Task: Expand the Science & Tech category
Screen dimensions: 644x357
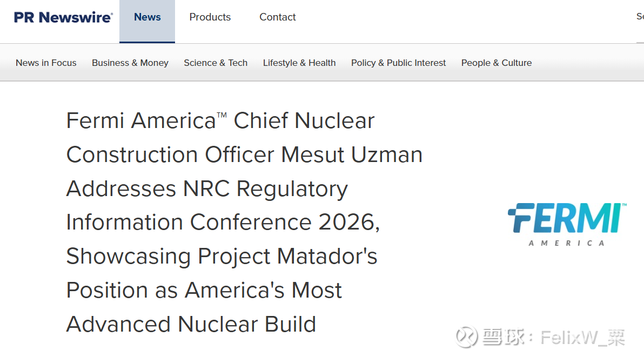Action: 216,63
